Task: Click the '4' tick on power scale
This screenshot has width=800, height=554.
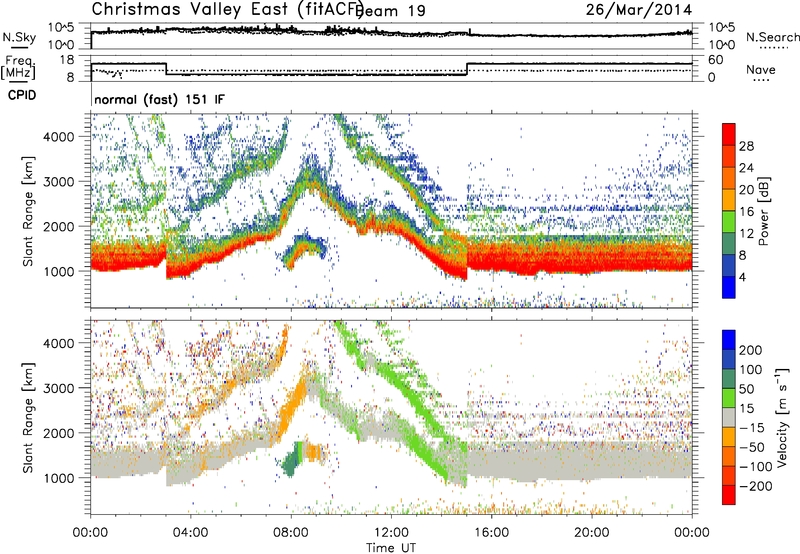Action: 742,277
